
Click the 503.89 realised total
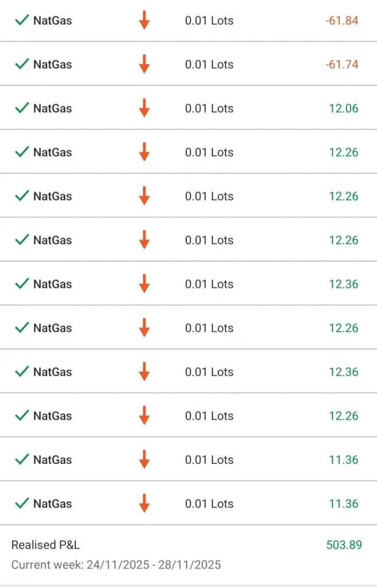[344, 545]
